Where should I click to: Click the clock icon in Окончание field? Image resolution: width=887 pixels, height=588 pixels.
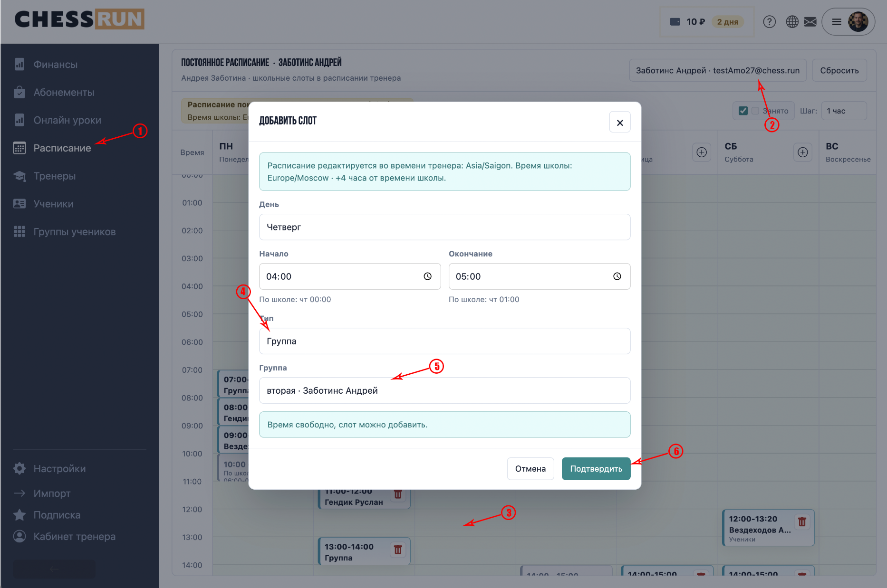click(617, 276)
